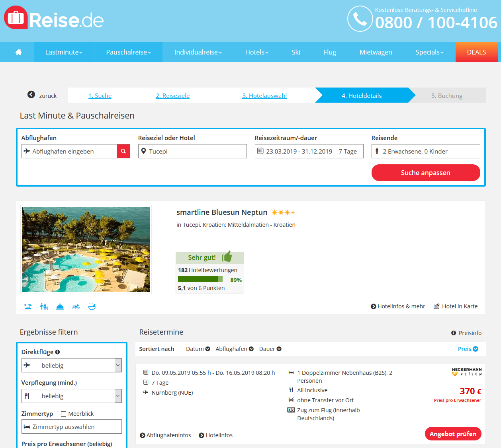Click the phone hotline icon

pos(360,19)
